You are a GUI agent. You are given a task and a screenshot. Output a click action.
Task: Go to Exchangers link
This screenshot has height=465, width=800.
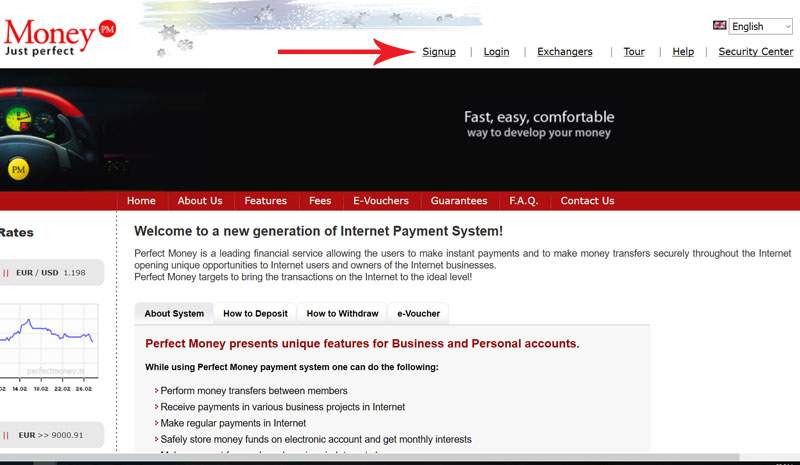coord(564,52)
